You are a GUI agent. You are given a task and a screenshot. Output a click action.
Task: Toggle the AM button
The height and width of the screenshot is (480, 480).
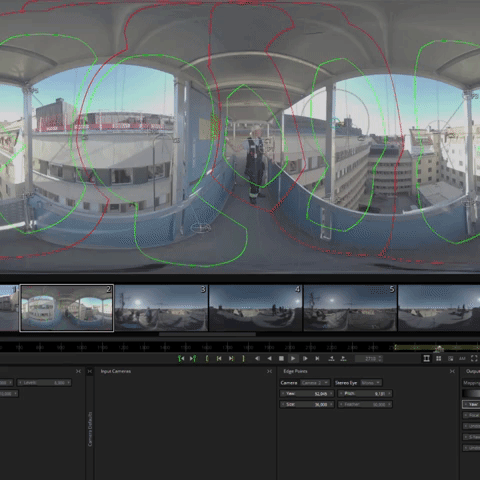(x=462, y=359)
